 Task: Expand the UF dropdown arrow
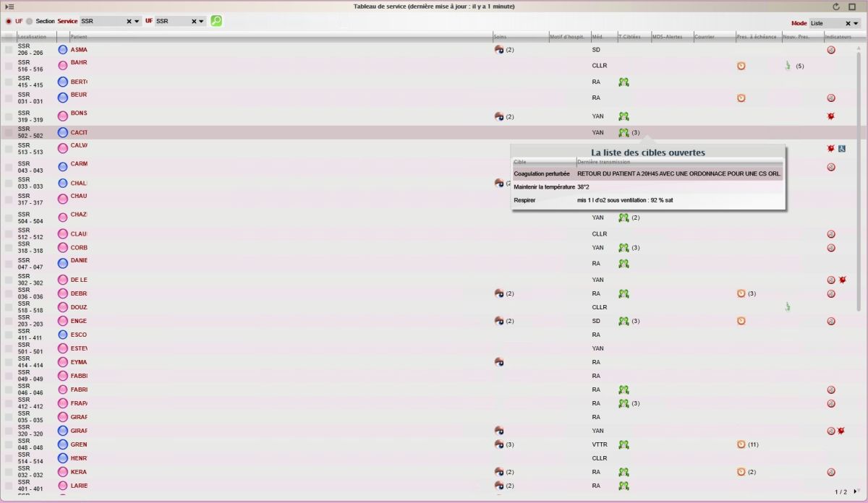pos(202,22)
